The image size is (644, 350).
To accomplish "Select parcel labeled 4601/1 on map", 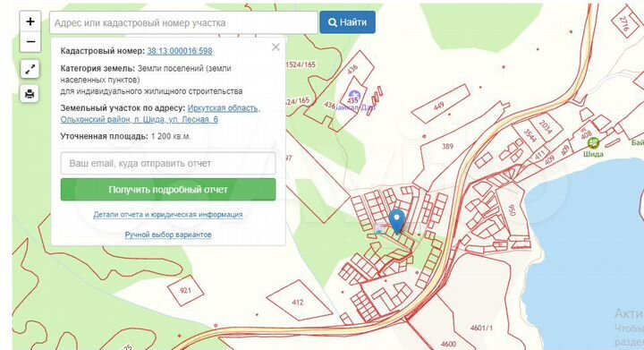I will pyautogui.click(x=481, y=328).
